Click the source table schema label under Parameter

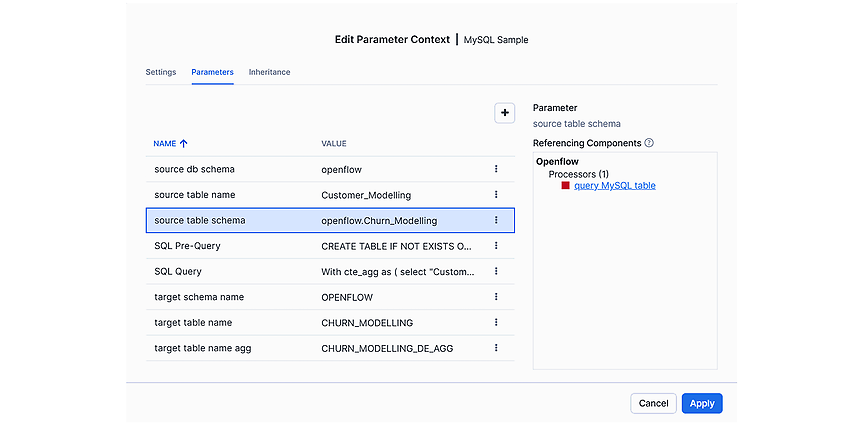[x=577, y=124]
